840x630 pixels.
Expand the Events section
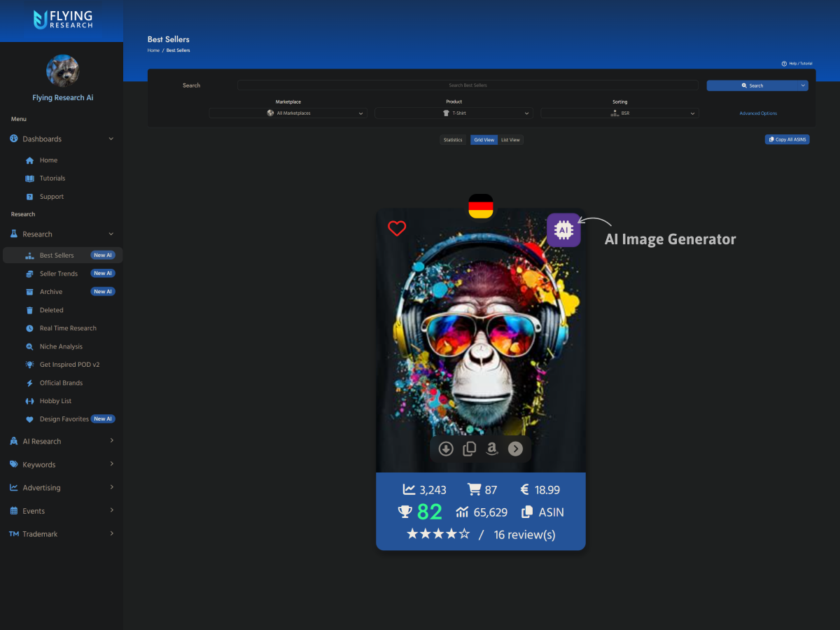pyautogui.click(x=62, y=511)
